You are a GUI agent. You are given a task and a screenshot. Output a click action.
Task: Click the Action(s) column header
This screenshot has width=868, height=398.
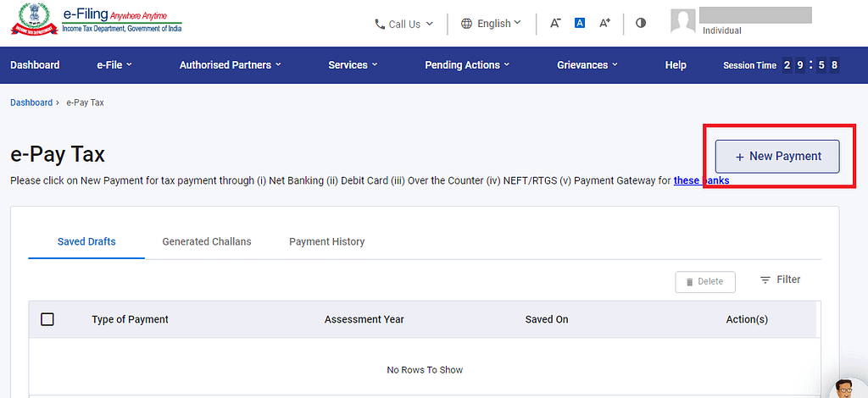click(747, 319)
